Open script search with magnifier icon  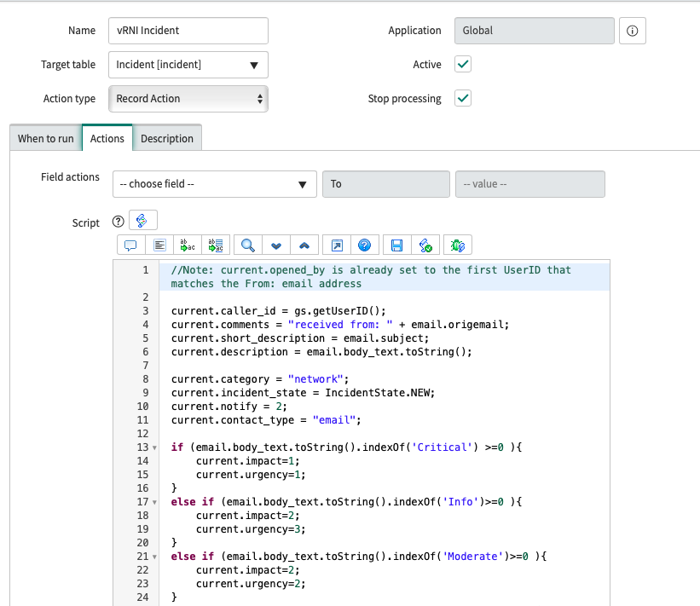point(247,245)
